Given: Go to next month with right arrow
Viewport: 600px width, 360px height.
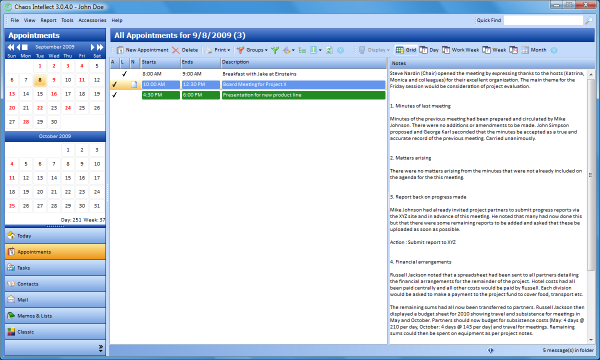Looking at the screenshot, I should coord(92,47).
